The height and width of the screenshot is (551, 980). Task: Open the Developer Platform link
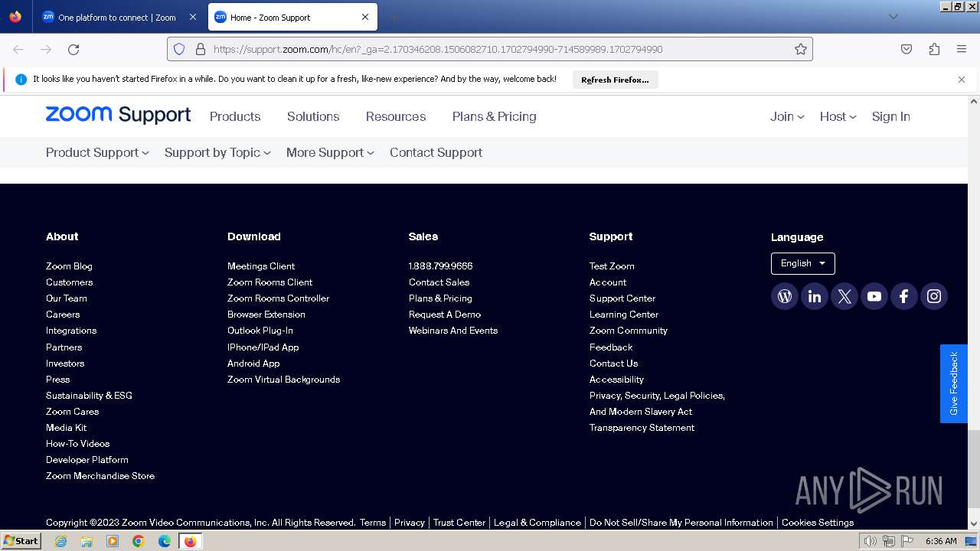pyautogui.click(x=87, y=459)
